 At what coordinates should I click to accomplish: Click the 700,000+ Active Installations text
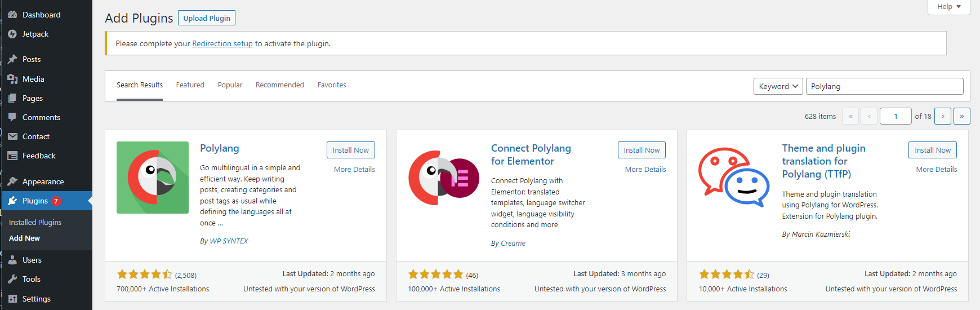163,289
